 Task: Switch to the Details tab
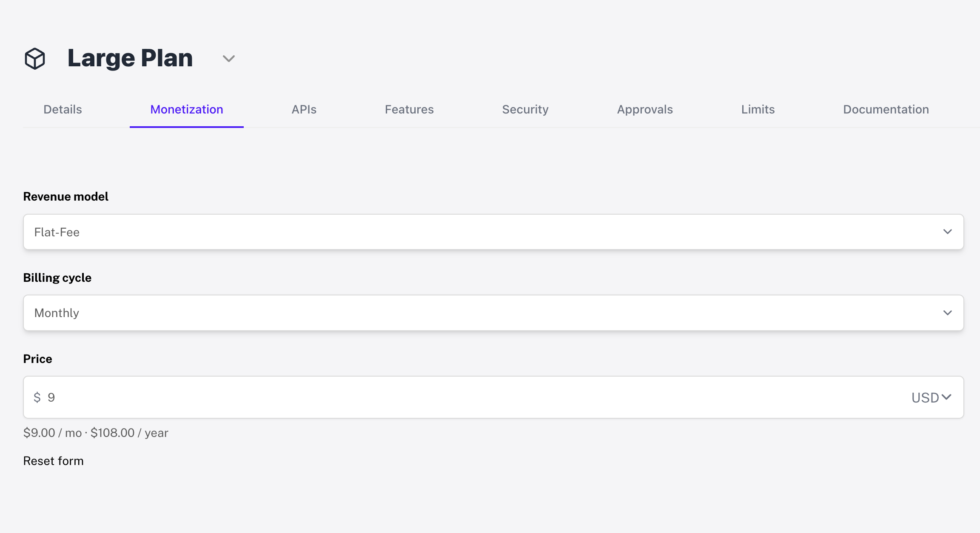62,109
